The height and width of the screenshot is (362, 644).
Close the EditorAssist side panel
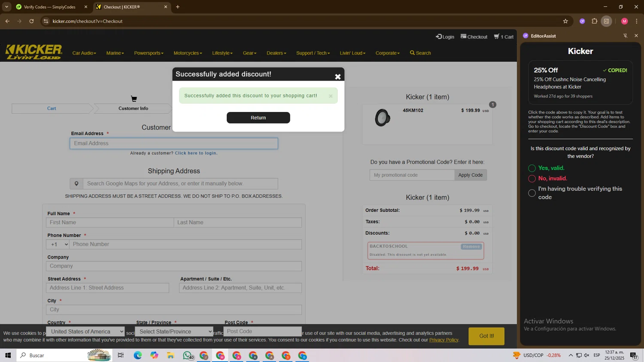click(x=636, y=36)
